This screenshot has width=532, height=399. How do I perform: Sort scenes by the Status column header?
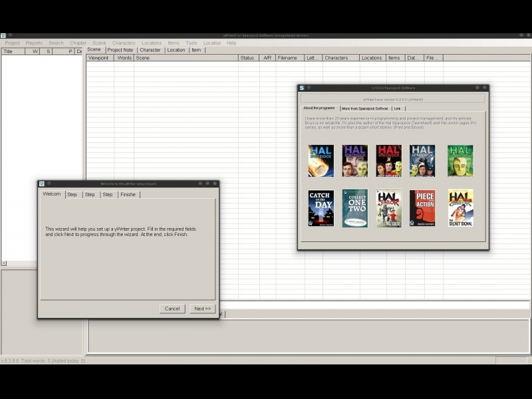click(247, 58)
